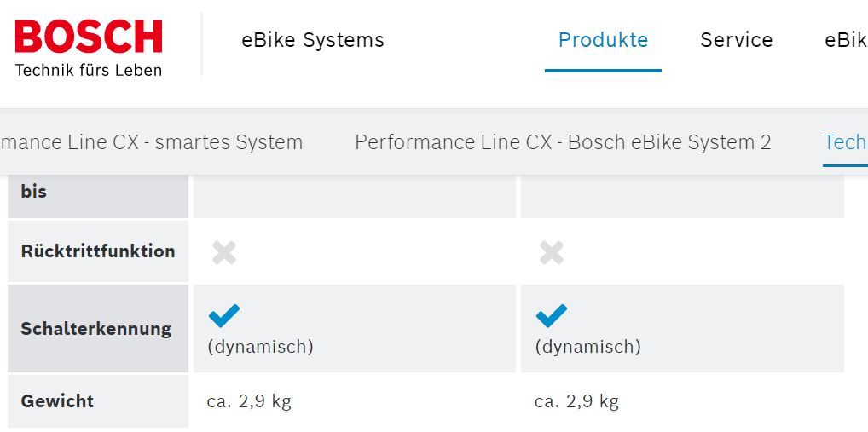Open the Produkte menu
The image size is (868, 432).
(x=603, y=40)
